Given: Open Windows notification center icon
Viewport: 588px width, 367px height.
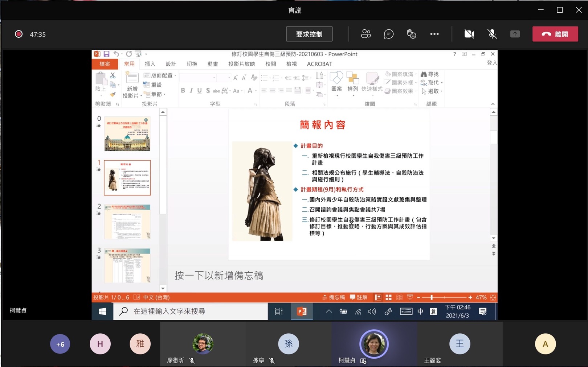Looking at the screenshot, I should pyautogui.click(x=483, y=312).
